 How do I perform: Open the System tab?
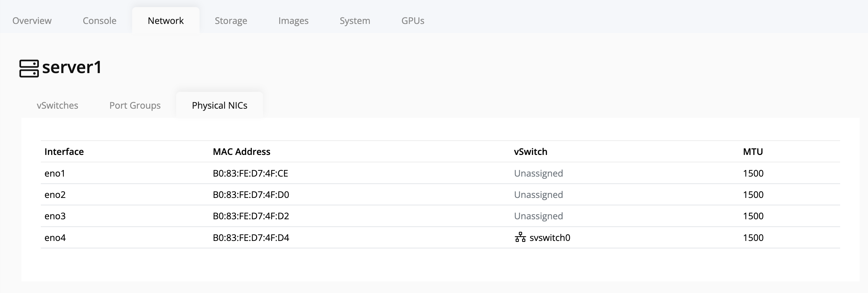coord(354,20)
